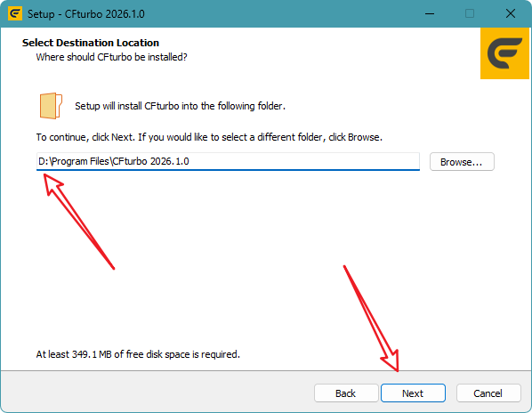Click the red arrow pointing at path field
Viewport: 532px width, 413px height.
click(x=78, y=222)
